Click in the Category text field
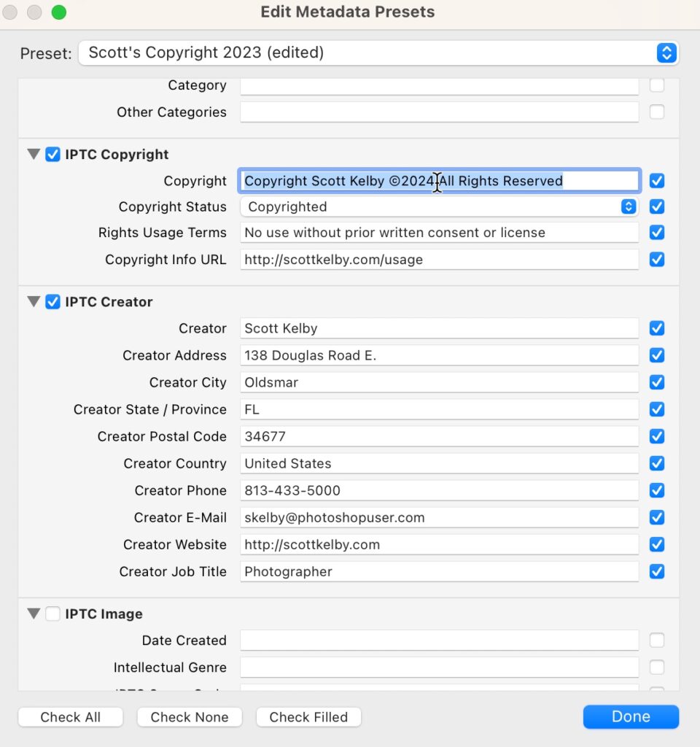Image resolution: width=700 pixels, height=747 pixels. pyautogui.click(x=439, y=85)
